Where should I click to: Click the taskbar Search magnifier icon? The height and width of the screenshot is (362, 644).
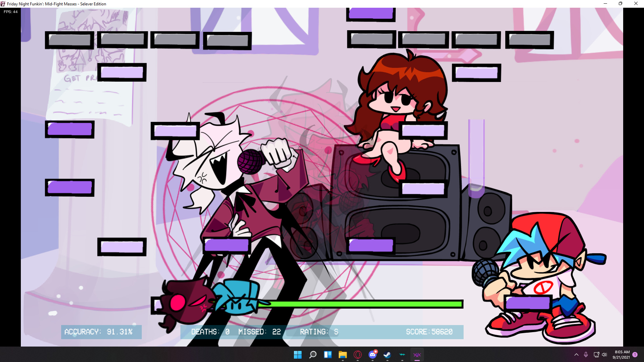313,355
